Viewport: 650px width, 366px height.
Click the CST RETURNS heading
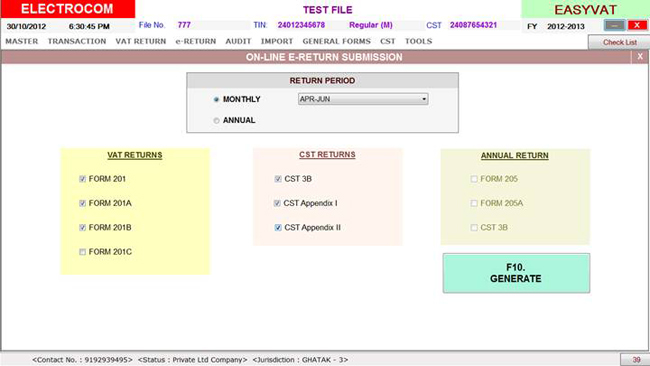click(x=327, y=155)
